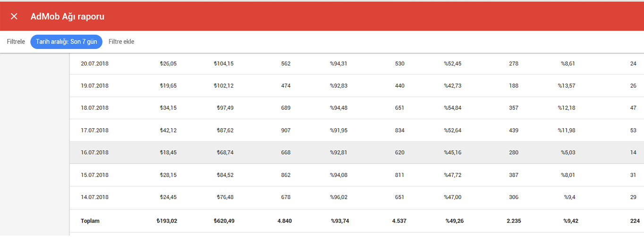This screenshot has height=237, width=644.
Task: Click the Toplam summary row label
Action: click(x=90, y=221)
